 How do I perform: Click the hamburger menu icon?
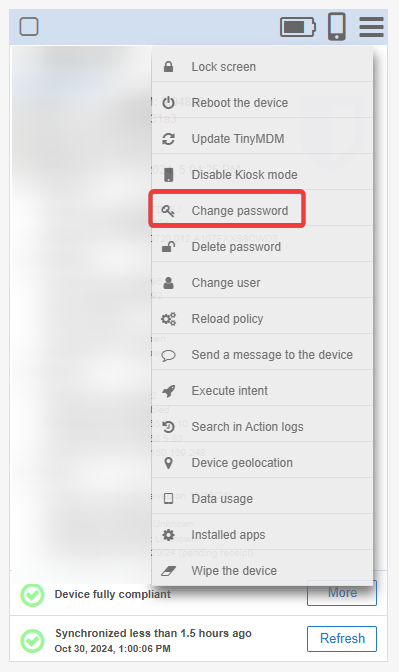[371, 27]
